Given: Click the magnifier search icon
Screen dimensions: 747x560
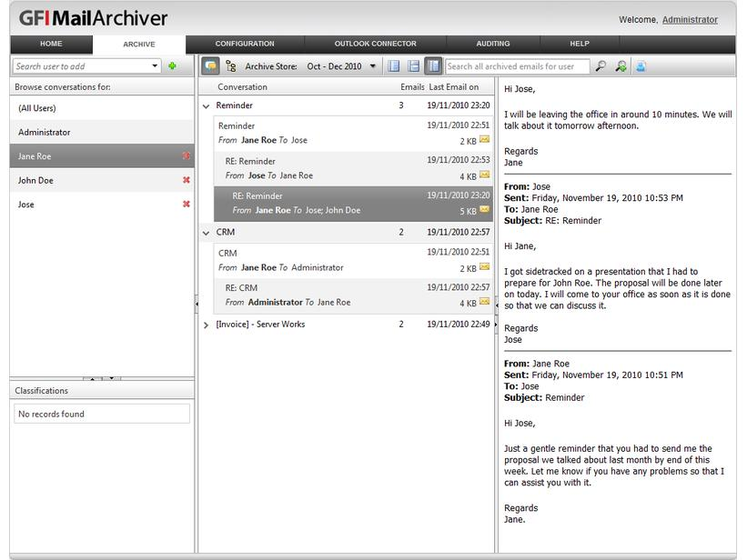Looking at the screenshot, I should click(601, 66).
